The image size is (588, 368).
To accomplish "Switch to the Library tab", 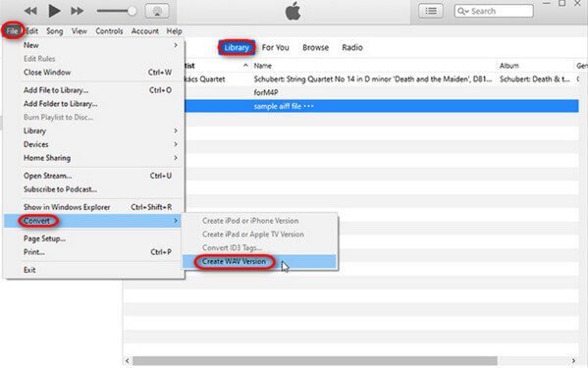I will click(x=237, y=47).
